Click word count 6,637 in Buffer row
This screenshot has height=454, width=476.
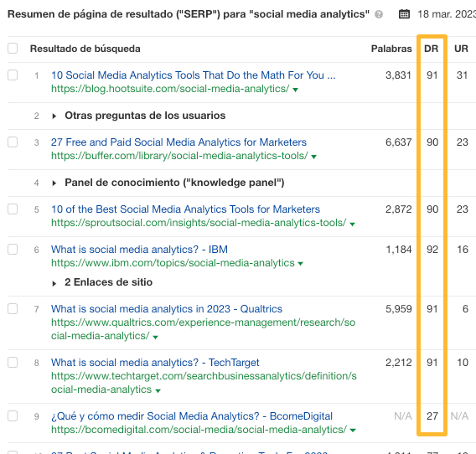(398, 142)
